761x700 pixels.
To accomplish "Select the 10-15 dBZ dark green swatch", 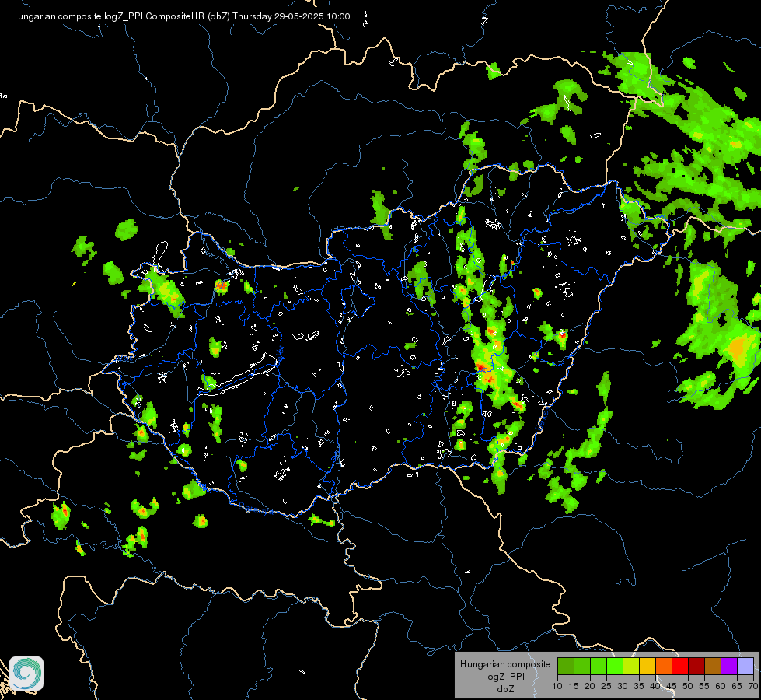I will [565, 666].
